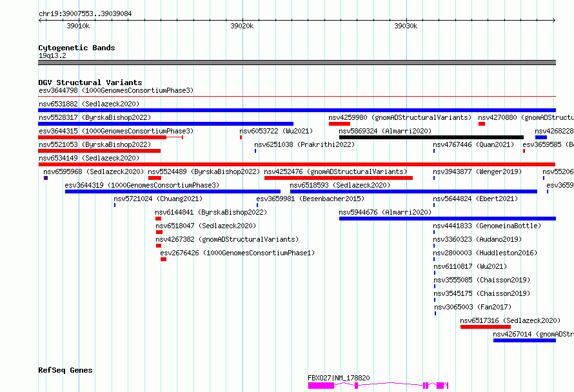
Task: Click the 39020k ruler tick label
Action: (x=242, y=26)
